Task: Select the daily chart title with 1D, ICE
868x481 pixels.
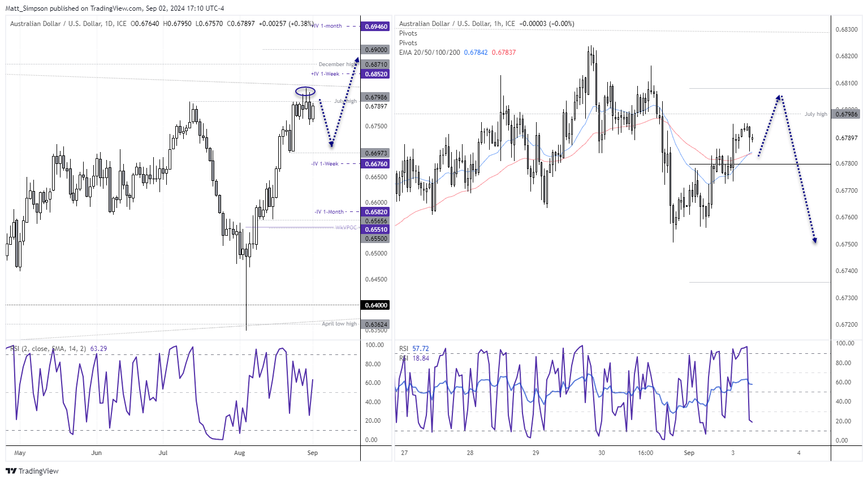Action: point(68,24)
